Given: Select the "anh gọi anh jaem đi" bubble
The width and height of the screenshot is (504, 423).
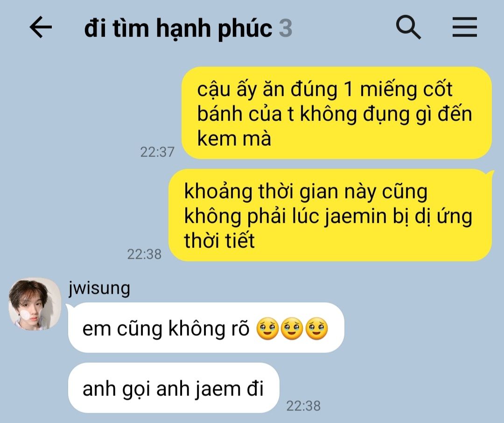Looking at the screenshot, I should click(x=174, y=388).
